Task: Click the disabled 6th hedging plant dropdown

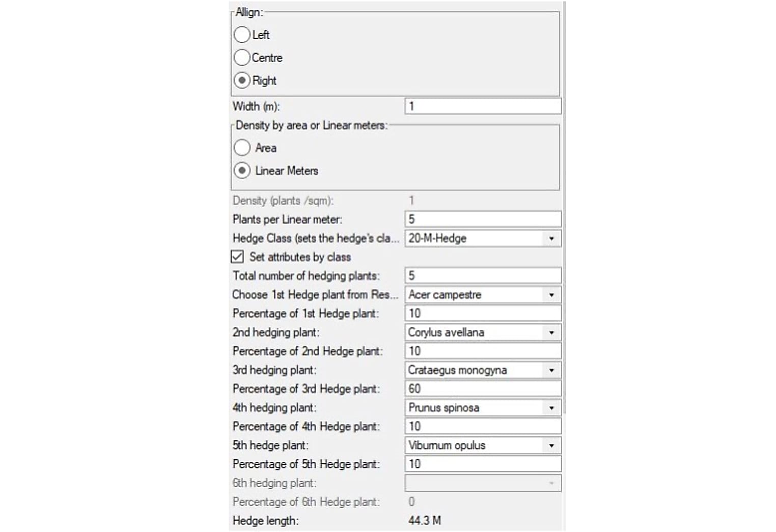Action: pyautogui.click(x=483, y=483)
